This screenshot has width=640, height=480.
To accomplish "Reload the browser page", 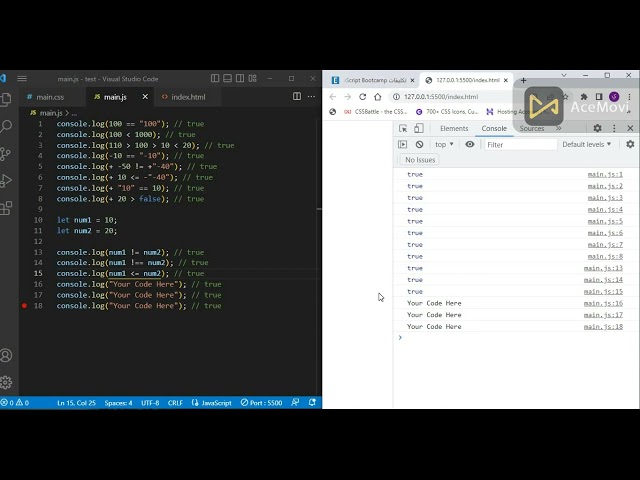I will [x=362, y=97].
